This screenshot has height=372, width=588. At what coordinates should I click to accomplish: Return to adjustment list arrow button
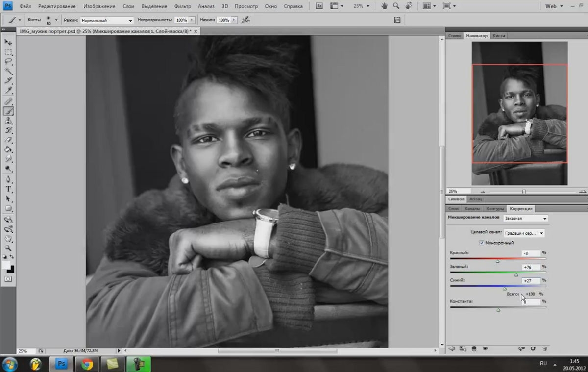[452, 348]
